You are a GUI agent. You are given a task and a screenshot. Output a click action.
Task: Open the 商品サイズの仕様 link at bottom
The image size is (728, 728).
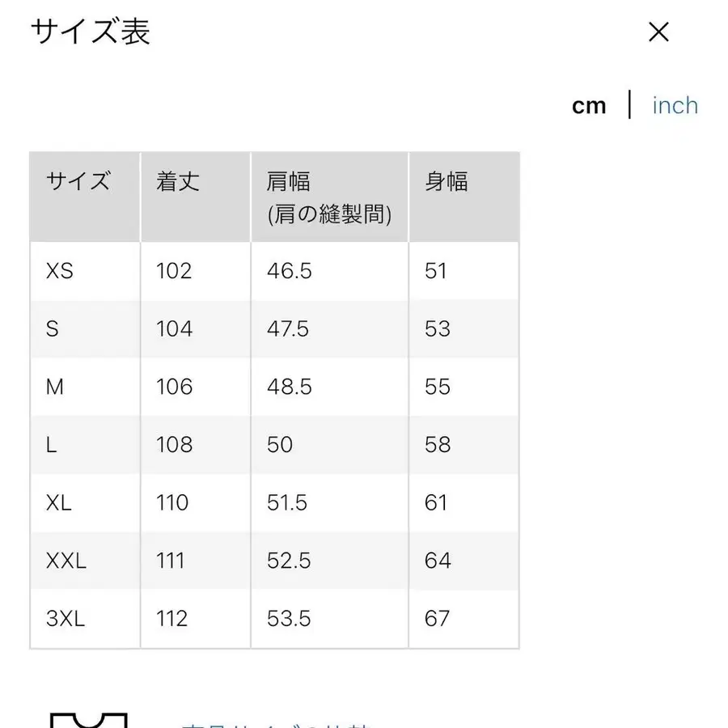click(x=267, y=724)
